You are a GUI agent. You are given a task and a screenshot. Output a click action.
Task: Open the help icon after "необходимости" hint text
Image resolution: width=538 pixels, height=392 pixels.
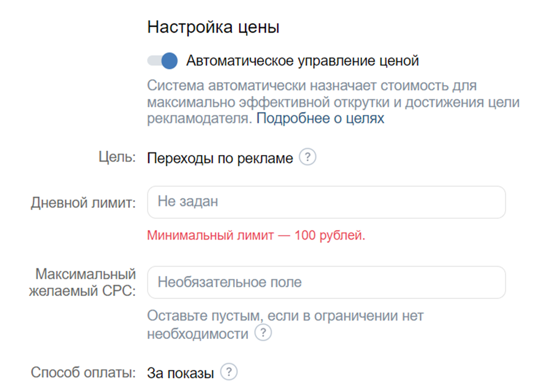click(x=263, y=333)
